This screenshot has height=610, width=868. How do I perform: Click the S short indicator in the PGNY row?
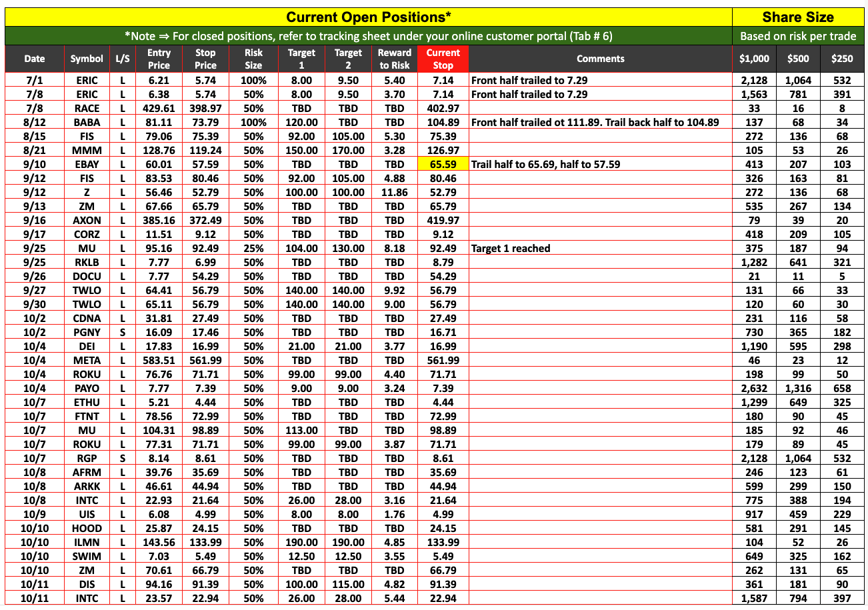(x=123, y=333)
